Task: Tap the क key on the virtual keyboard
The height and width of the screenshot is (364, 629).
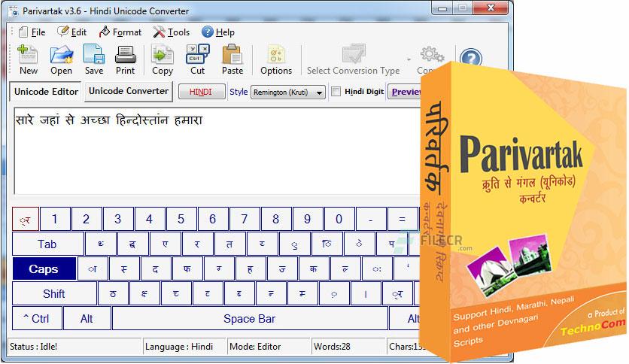Action: click(313, 269)
